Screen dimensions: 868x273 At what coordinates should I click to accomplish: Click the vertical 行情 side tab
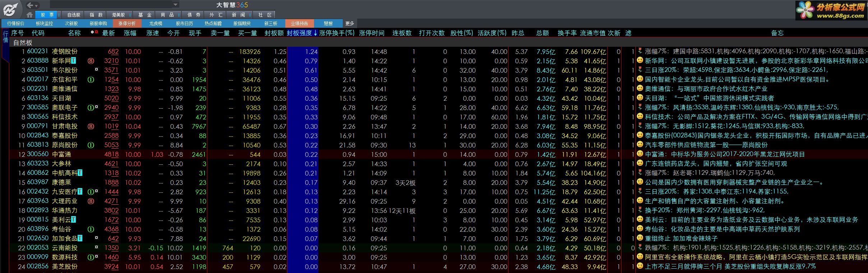(x=5, y=36)
